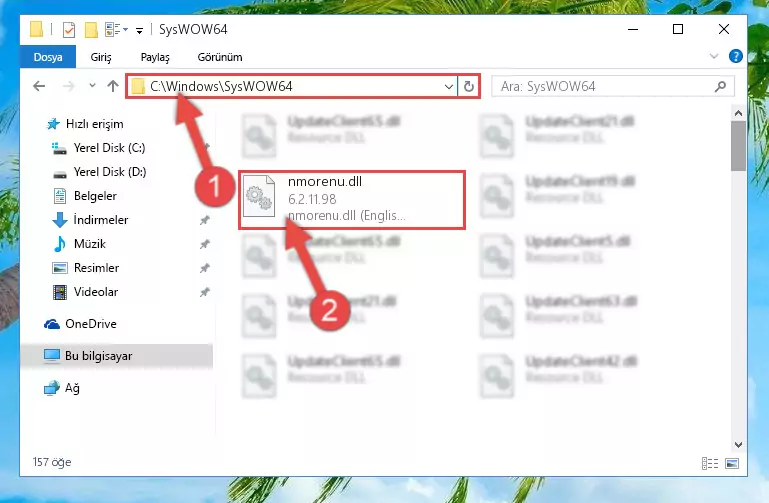Go back with the left arrow
Screen dimensions: 769x503
(39, 86)
